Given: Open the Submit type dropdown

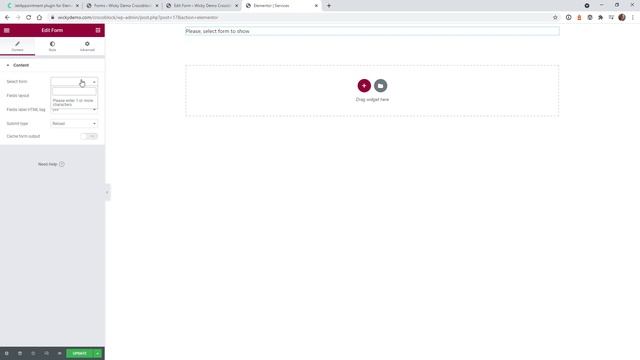Looking at the screenshot, I should tap(74, 123).
